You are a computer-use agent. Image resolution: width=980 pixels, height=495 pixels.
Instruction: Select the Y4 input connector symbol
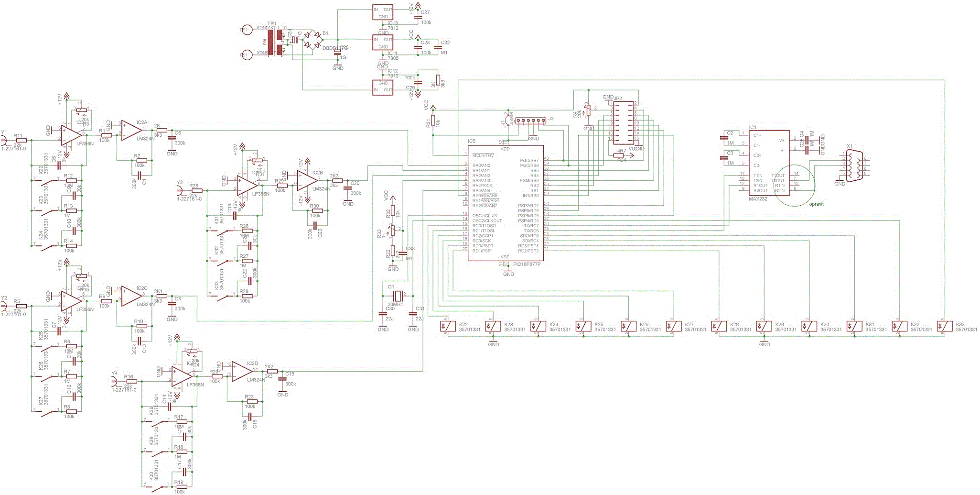point(114,381)
